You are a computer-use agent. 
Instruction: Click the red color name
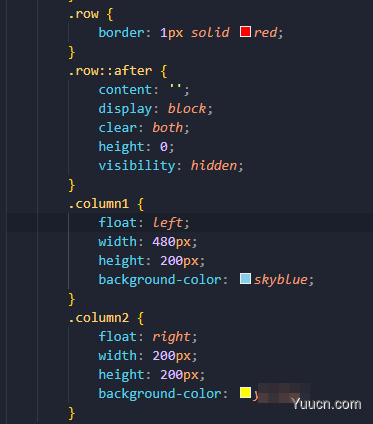coord(265,33)
